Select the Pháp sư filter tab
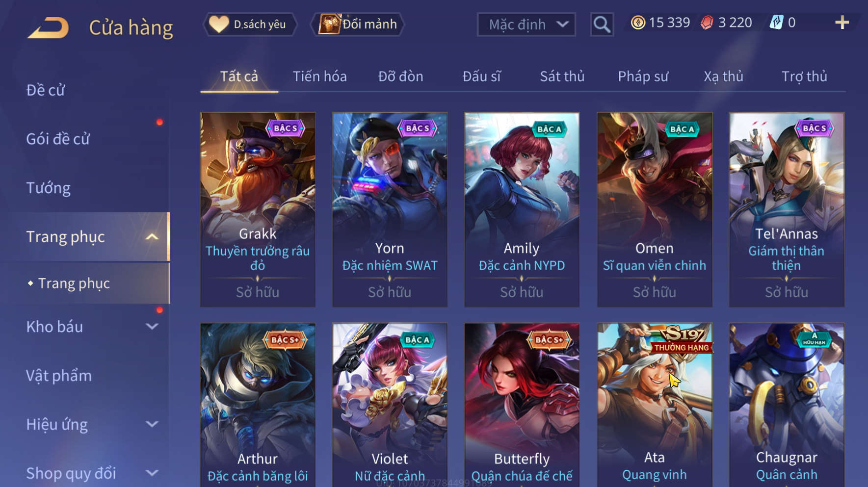This screenshot has height=487, width=868. click(643, 77)
